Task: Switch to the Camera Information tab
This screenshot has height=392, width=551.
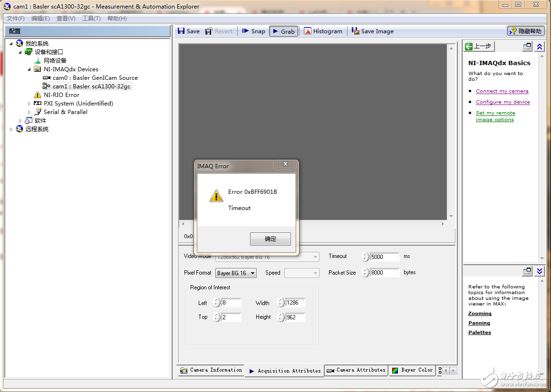Action: pyautogui.click(x=211, y=370)
